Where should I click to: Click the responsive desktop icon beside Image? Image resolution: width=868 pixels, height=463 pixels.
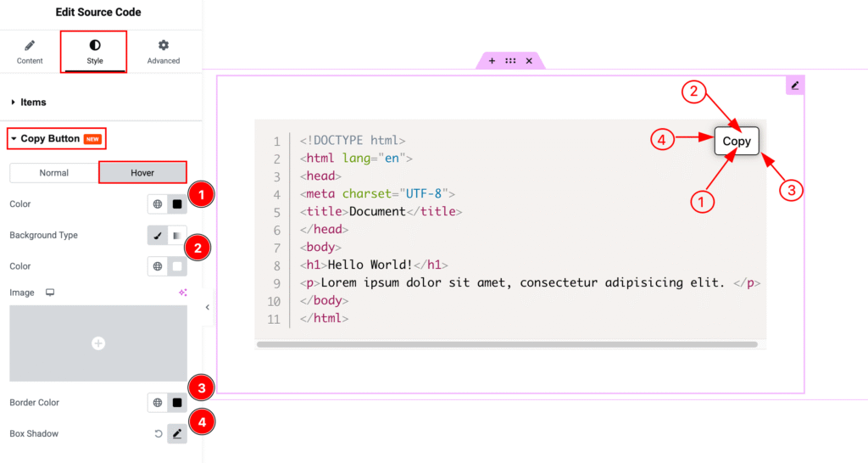click(50, 293)
